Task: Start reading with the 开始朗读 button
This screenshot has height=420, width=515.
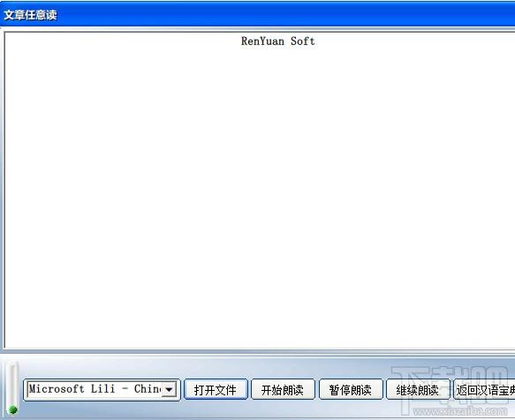Action: click(283, 389)
